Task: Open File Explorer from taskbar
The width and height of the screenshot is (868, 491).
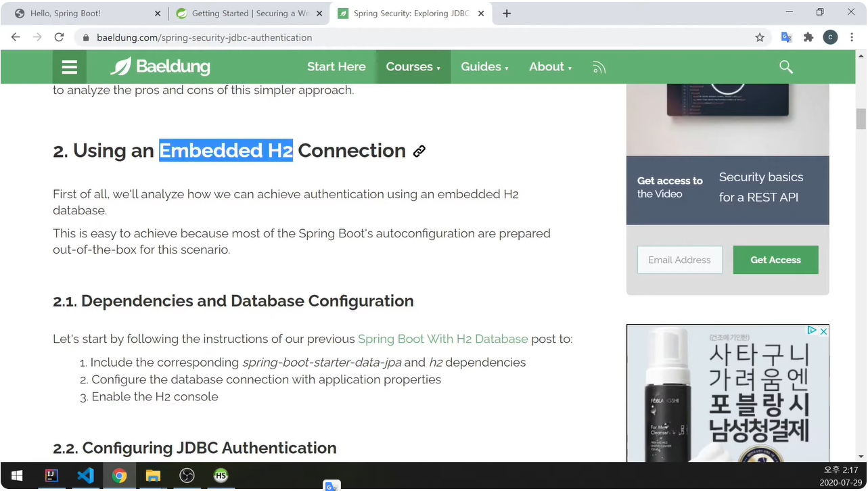Action: pos(153,475)
